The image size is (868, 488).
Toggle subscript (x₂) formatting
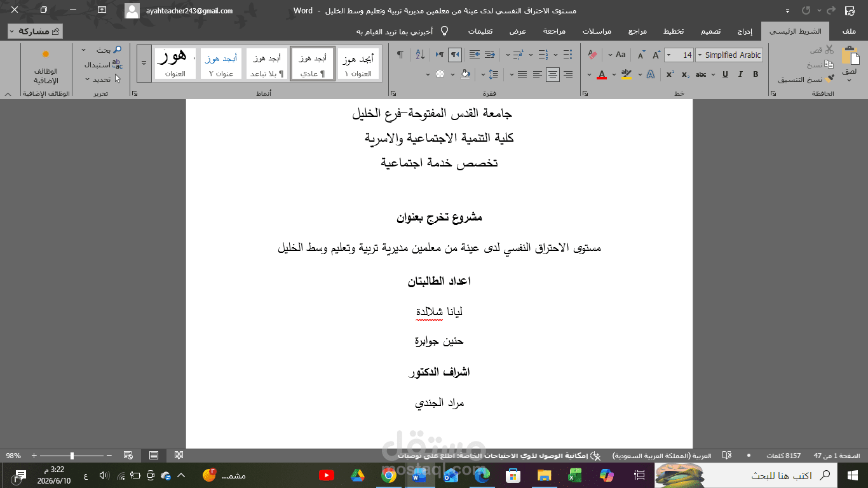point(686,74)
